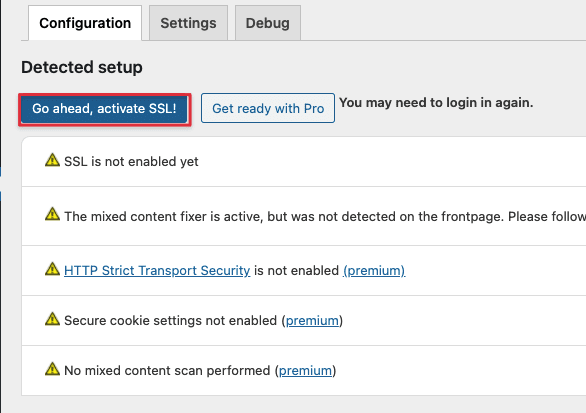Viewport: 586px width, 413px height.
Task: Click warning icon next to mixed content fixer message
Action: pos(52,214)
